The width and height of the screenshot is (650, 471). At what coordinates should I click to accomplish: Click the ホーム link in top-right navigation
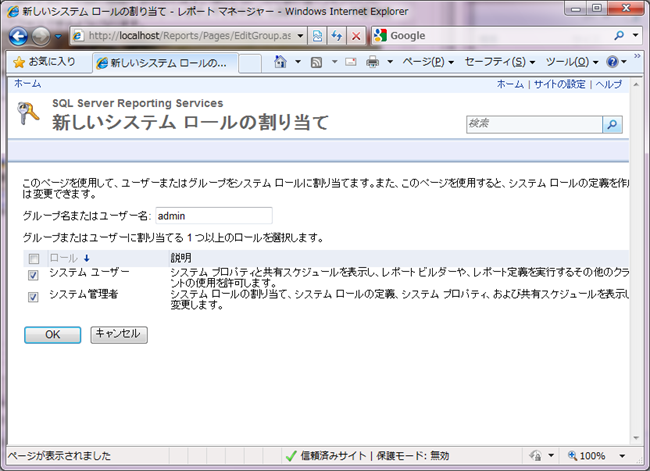[510, 84]
